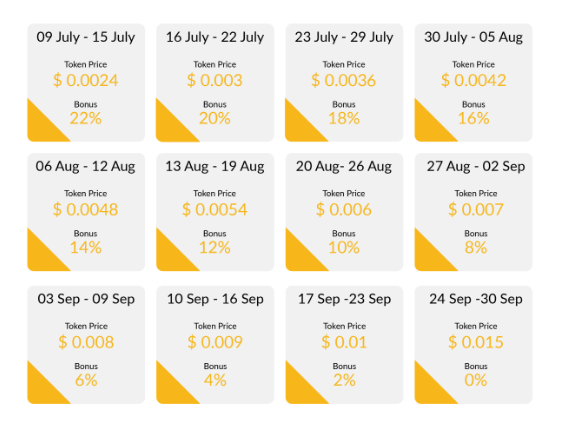The image size is (566, 430).
Task: Click the $ 0.003 token price
Action: point(215,80)
